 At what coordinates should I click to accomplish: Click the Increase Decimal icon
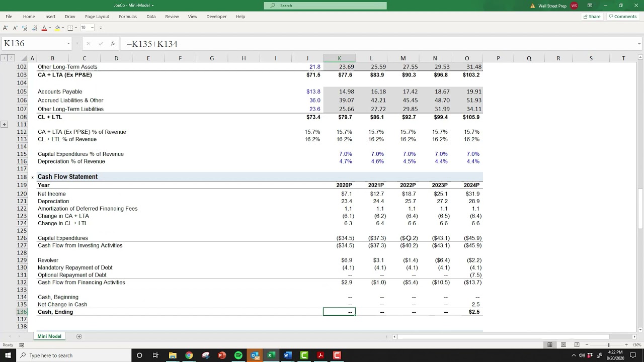[25, 28]
